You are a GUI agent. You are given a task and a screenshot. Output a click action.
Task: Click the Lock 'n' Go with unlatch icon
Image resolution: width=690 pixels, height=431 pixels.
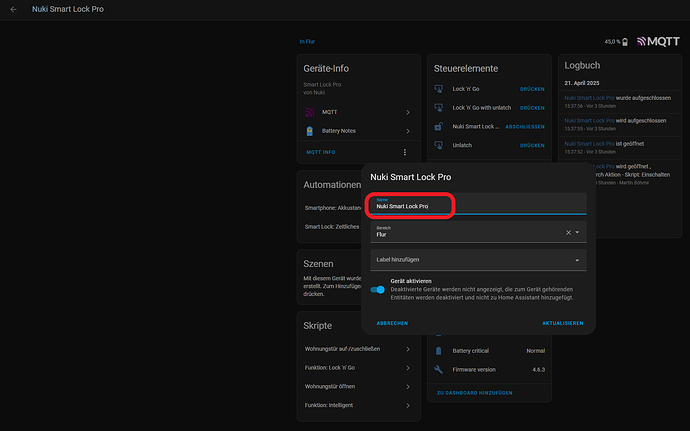[x=439, y=107]
